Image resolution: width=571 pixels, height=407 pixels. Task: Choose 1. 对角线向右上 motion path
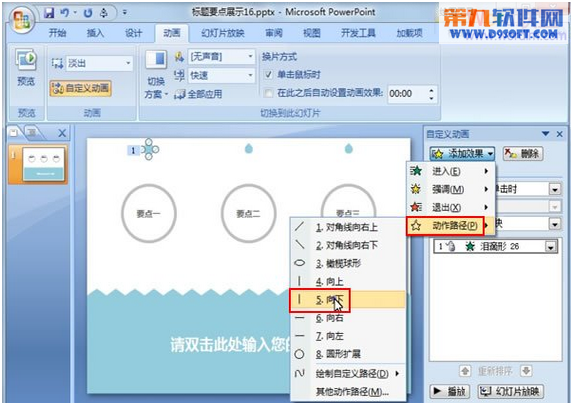(348, 227)
